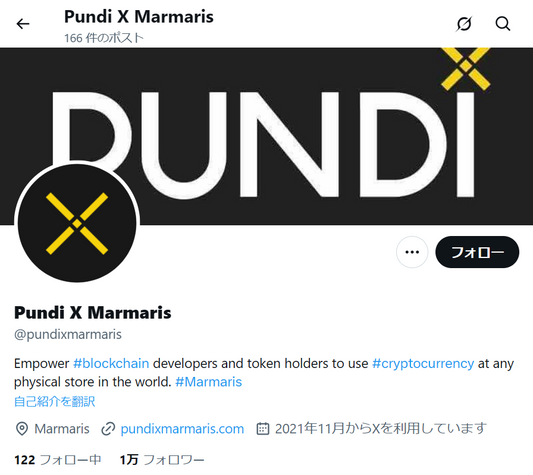Viewport: 533px width, 475px height.
Task: Open the #cryptocurrency hashtag link
Action: (423, 363)
